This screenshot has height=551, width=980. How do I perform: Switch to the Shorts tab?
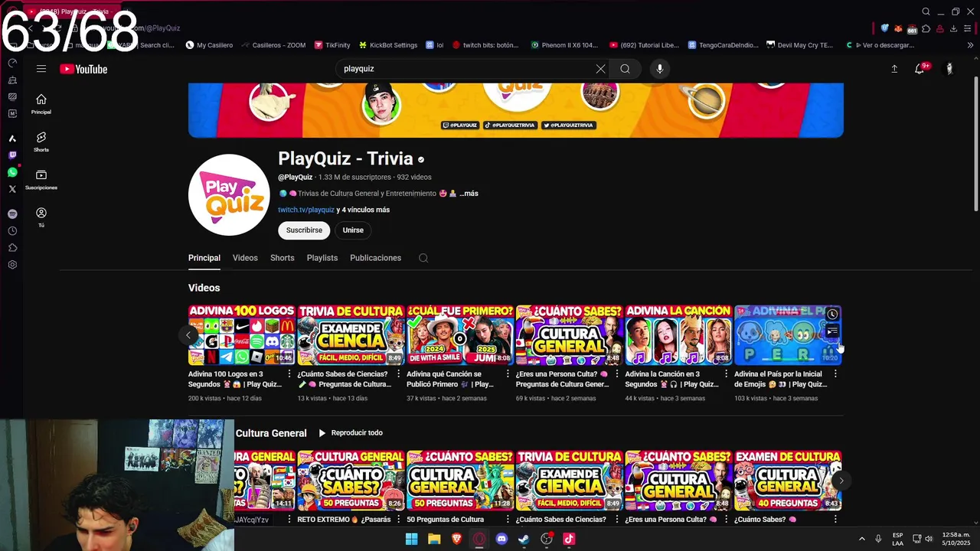(x=282, y=258)
